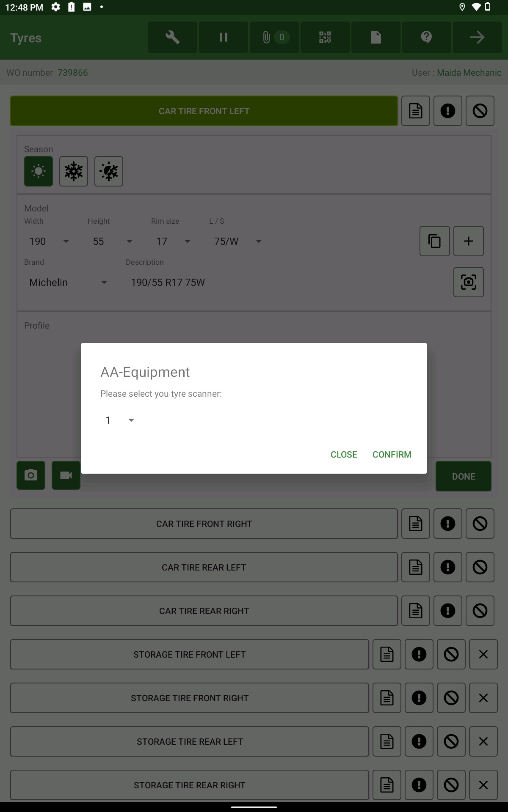Select the winter snowflake season toggle
This screenshot has width=508, height=812.
(74, 171)
